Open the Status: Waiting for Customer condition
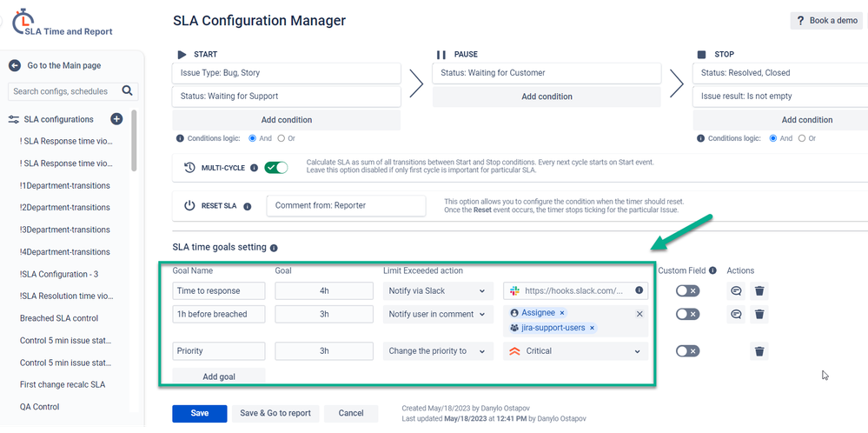 coord(547,73)
